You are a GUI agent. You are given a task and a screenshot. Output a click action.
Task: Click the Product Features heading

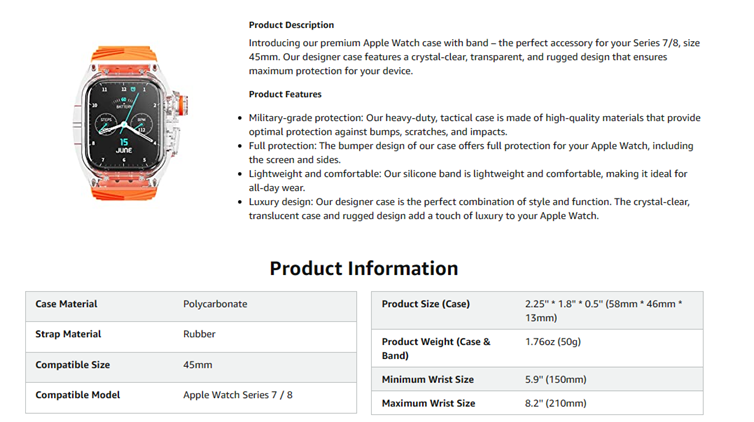point(285,94)
